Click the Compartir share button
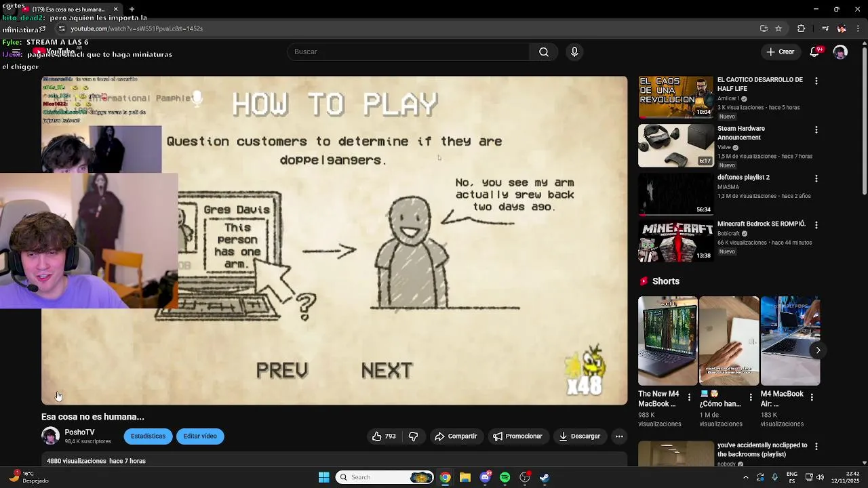The width and height of the screenshot is (868, 488). (456, 436)
